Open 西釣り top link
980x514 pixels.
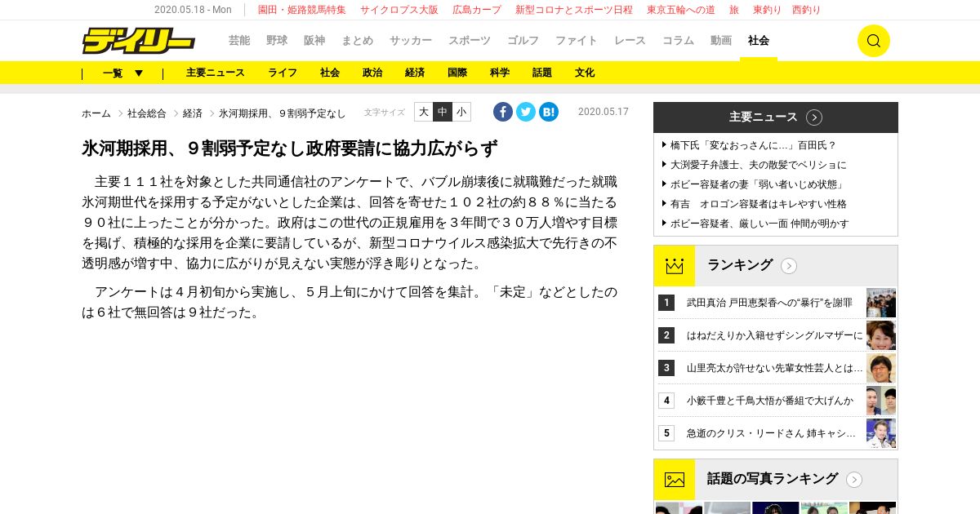[806, 10]
